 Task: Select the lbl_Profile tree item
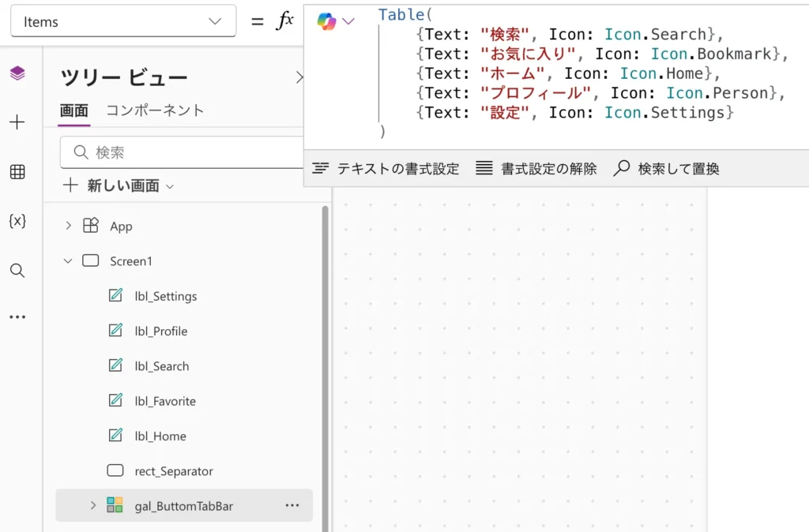[x=184, y=331]
